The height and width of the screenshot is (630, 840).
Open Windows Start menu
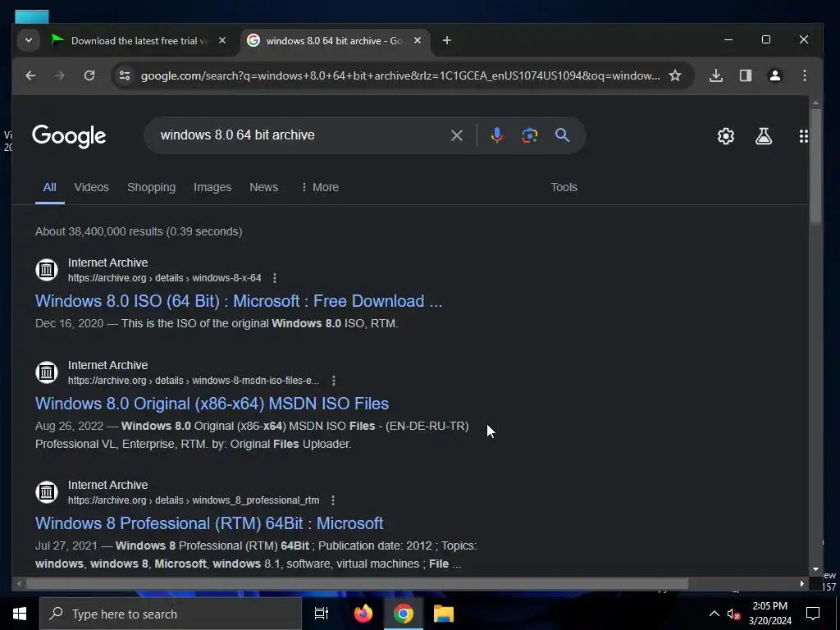[20, 614]
